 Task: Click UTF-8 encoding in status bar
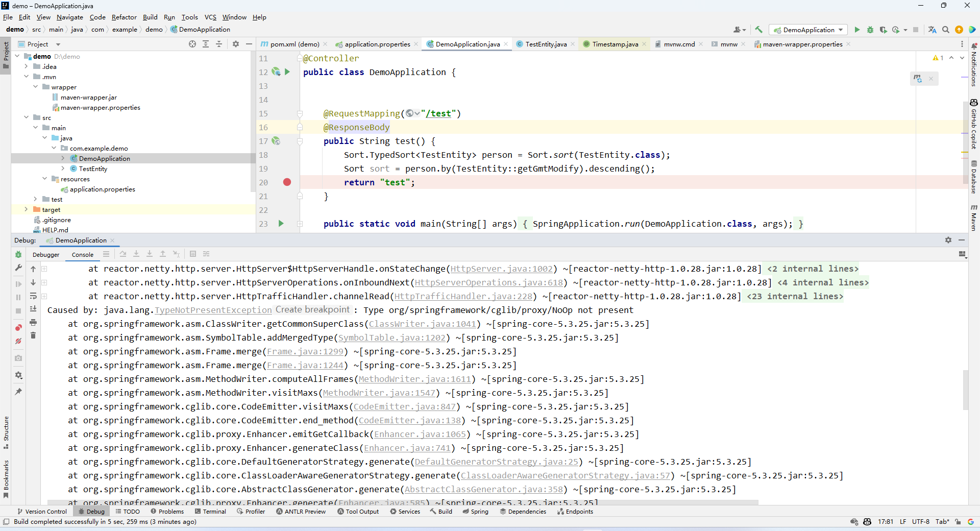pos(920,521)
